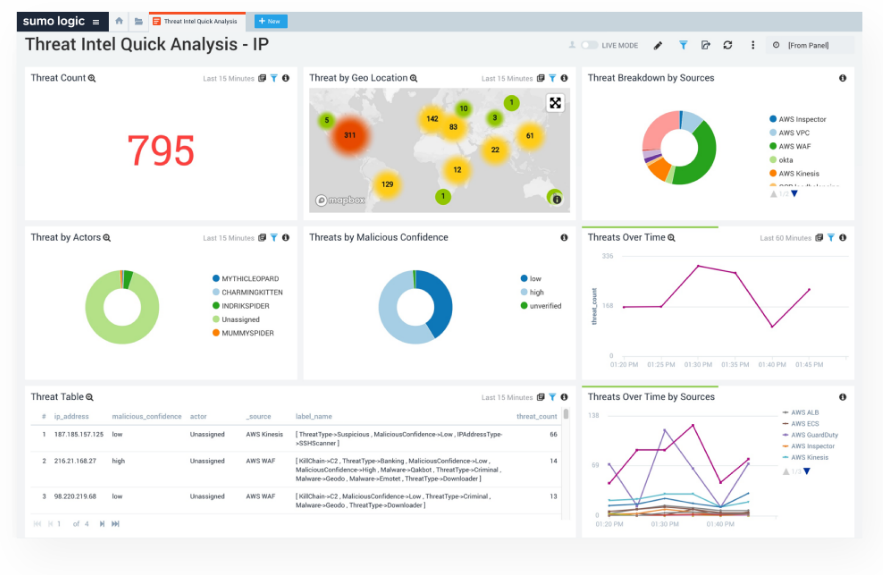This screenshot has height=575, width=883.
Task: Sort by label_name column
Action: tap(314, 417)
